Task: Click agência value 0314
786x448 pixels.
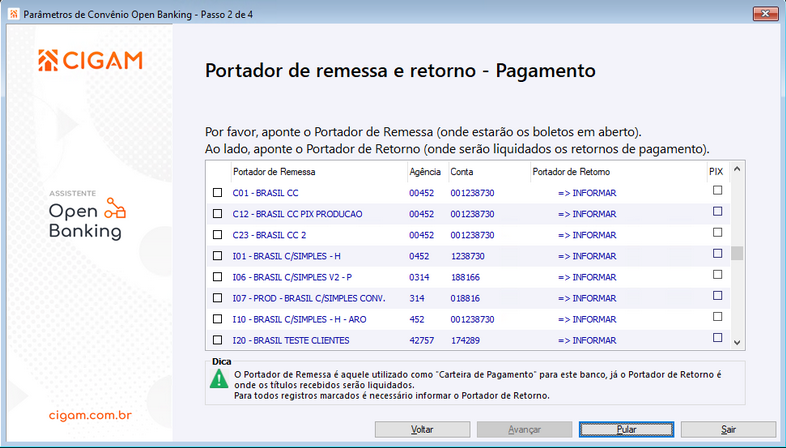Action: [419, 277]
